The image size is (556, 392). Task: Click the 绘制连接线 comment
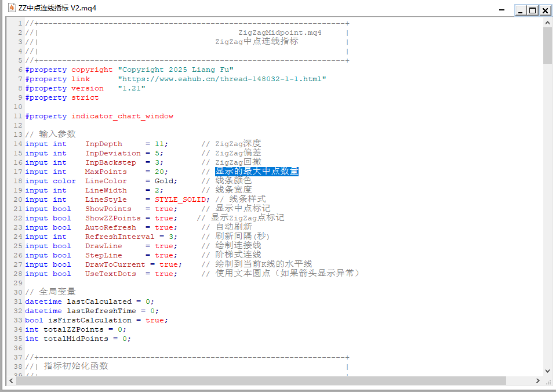point(238,245)
